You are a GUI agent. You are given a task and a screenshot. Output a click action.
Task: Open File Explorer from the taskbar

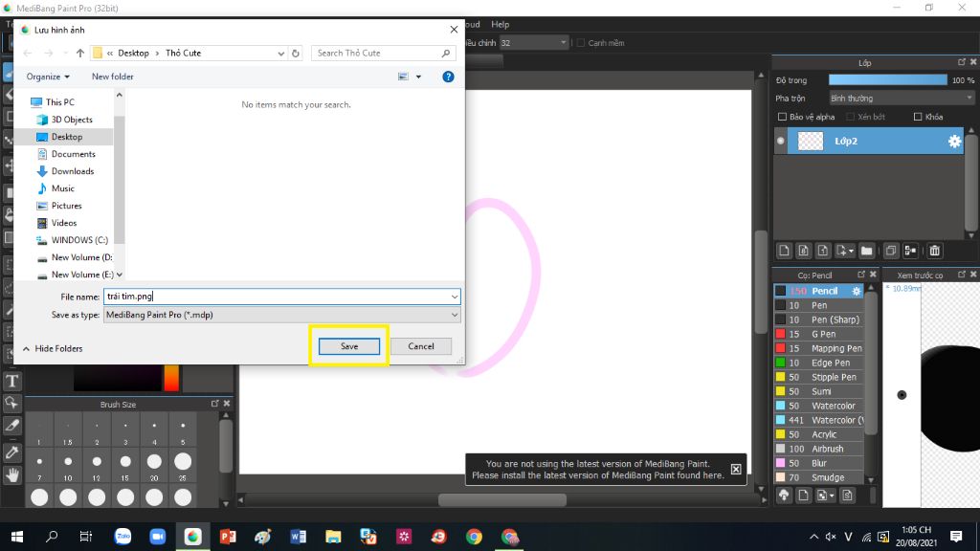point(333,536)
